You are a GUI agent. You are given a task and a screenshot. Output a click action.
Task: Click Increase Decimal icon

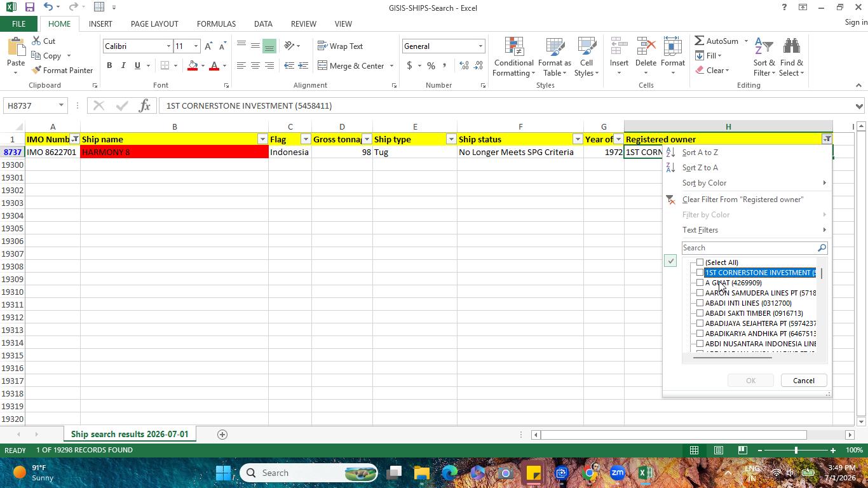(x=464, y=65)
